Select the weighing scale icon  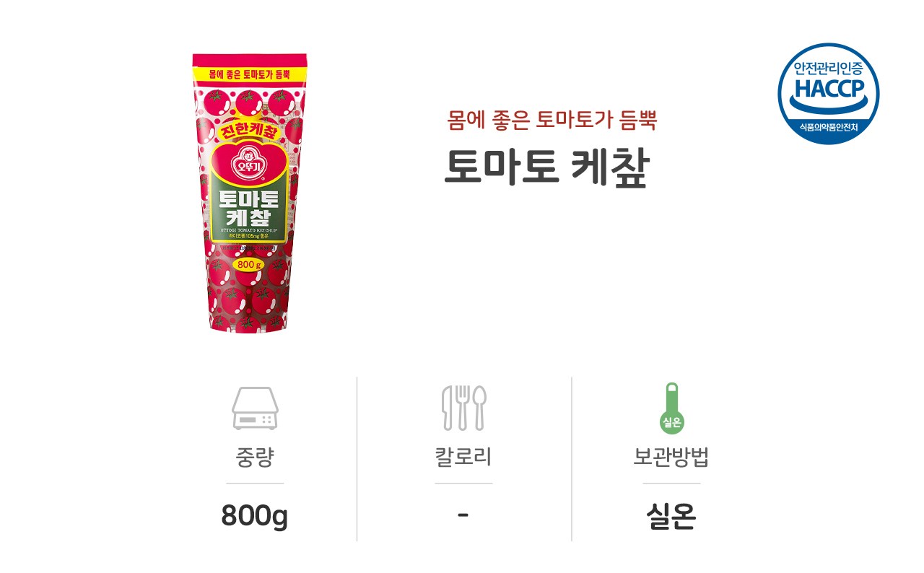point(255,408)
